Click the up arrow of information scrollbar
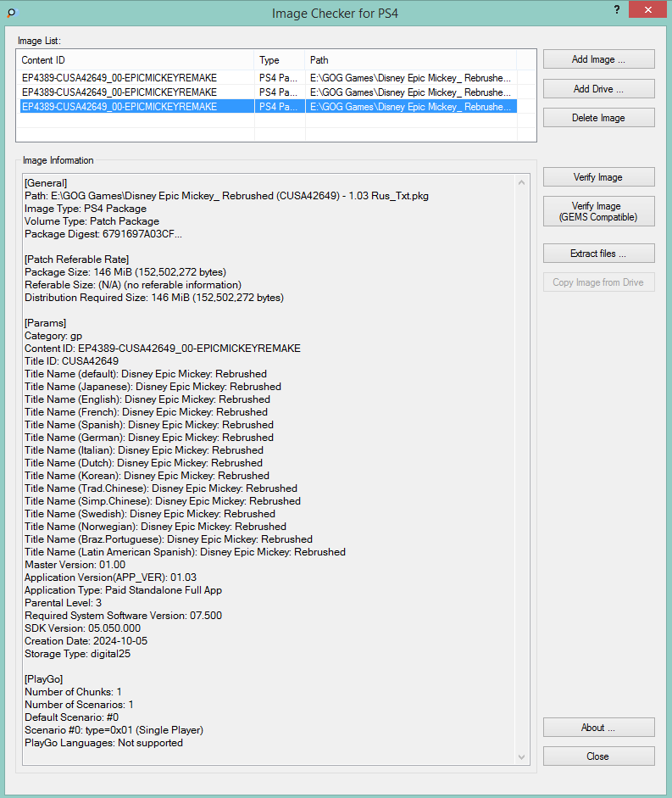The width and height of the screenshot is (672, 798). pos(521,182)
